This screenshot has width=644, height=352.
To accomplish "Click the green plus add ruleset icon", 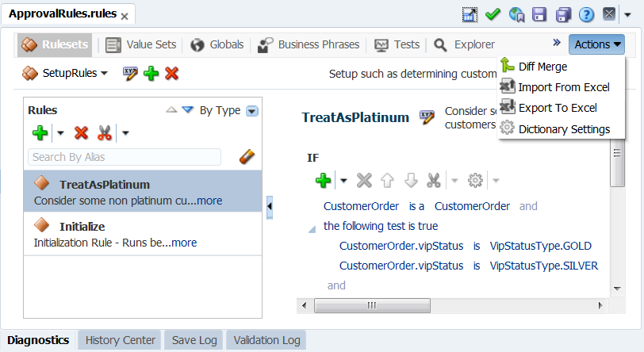I will tap(151, 74).
